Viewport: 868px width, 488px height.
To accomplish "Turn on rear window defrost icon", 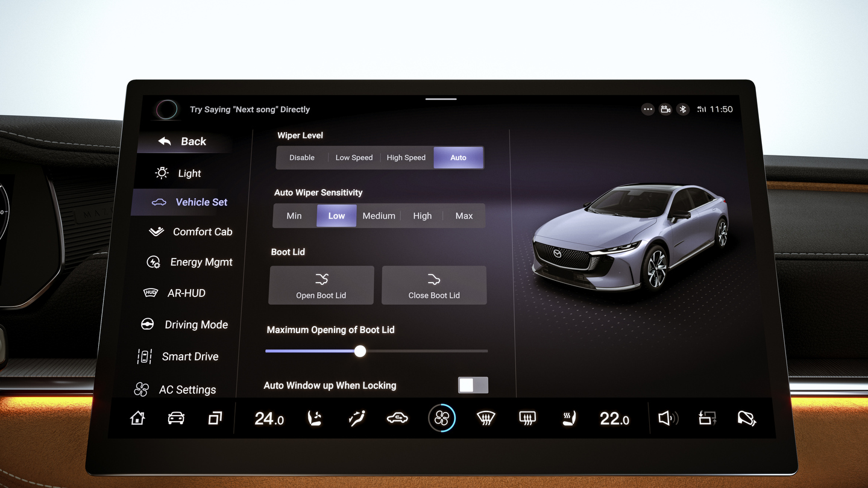I will (x=527, y=418).
